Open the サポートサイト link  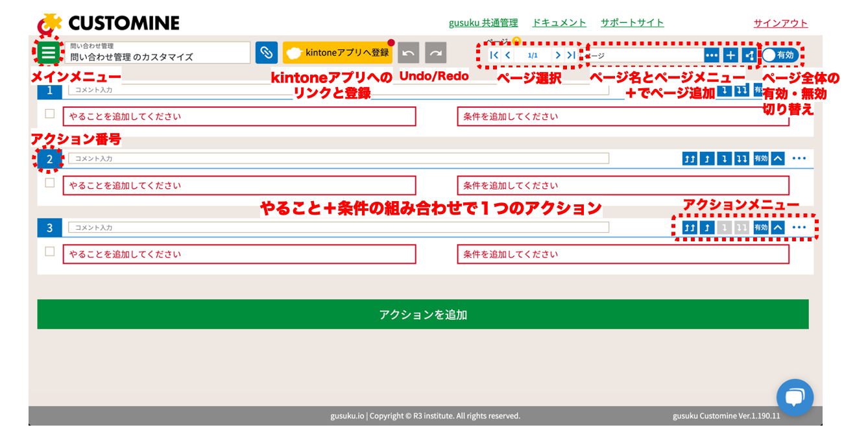point(632,23)
